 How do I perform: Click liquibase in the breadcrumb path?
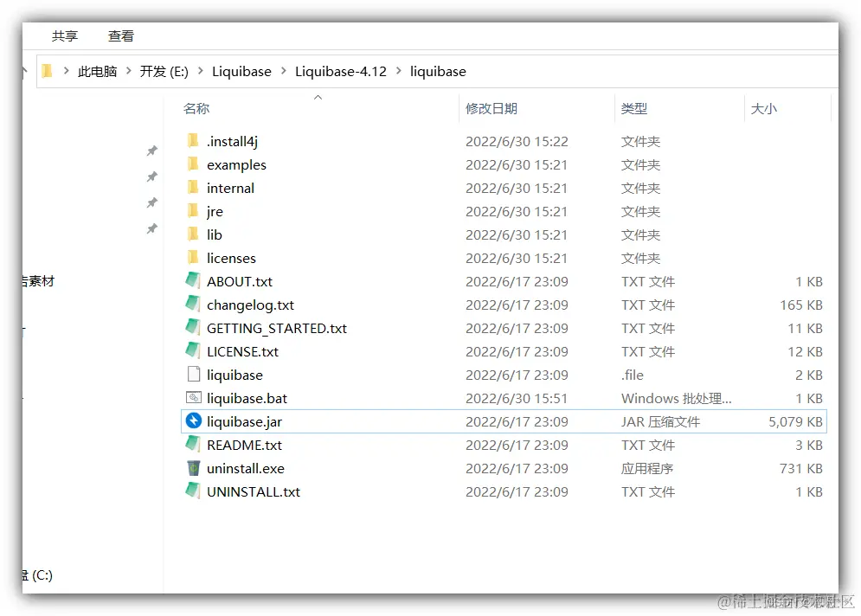click(x=438, y=71)
